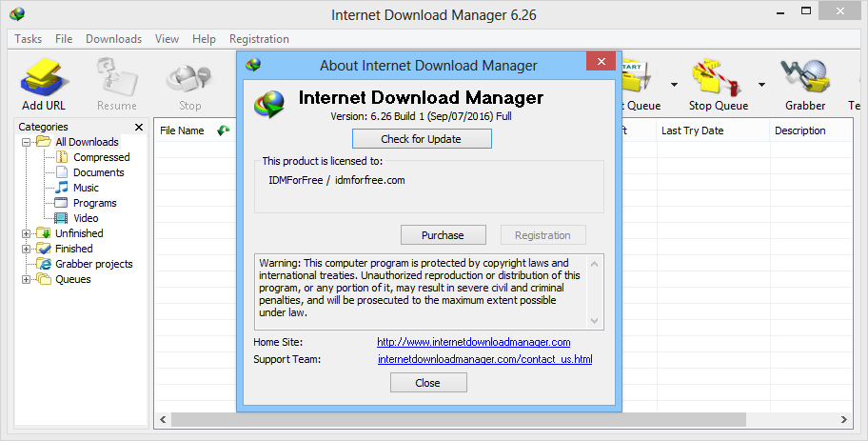Open Start Queue dropdown arrow
This screenshot has height=441, width=868.
pos(674,85)
